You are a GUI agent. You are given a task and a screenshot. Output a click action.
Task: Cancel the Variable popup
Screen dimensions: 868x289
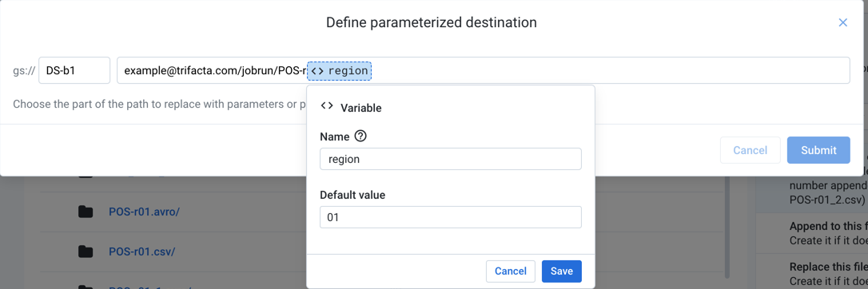tap(511, 271)
